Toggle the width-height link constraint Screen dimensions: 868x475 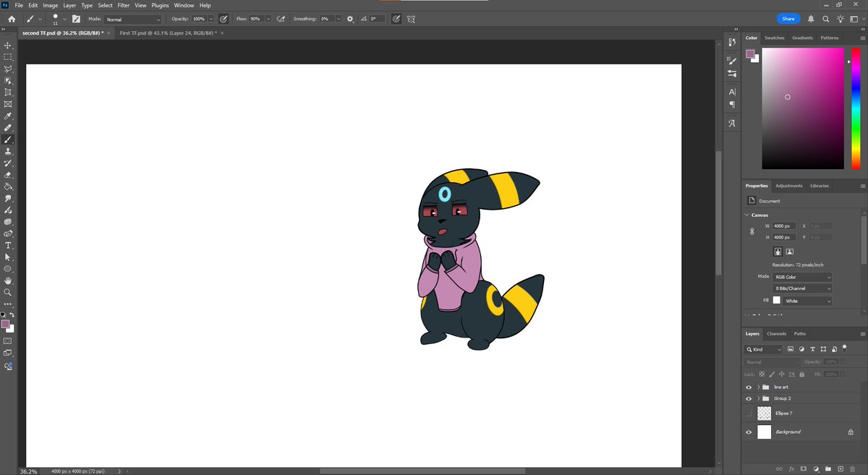click(752, 231)
